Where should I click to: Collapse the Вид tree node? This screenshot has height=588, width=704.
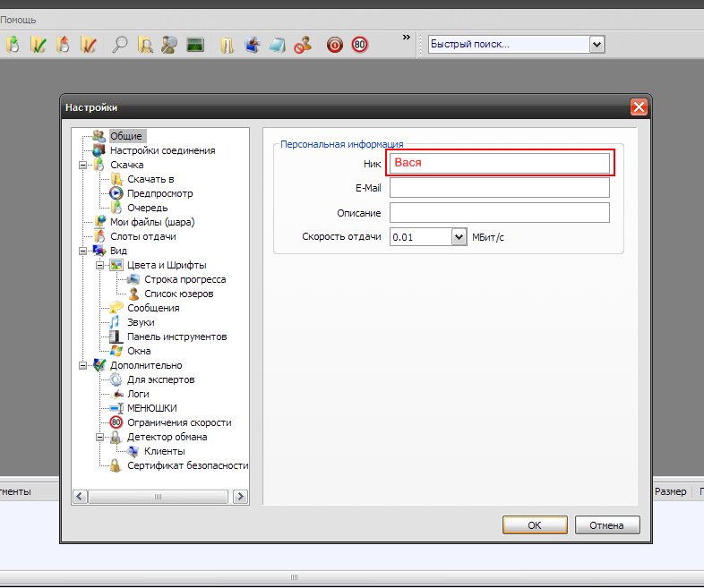[83, 251]
